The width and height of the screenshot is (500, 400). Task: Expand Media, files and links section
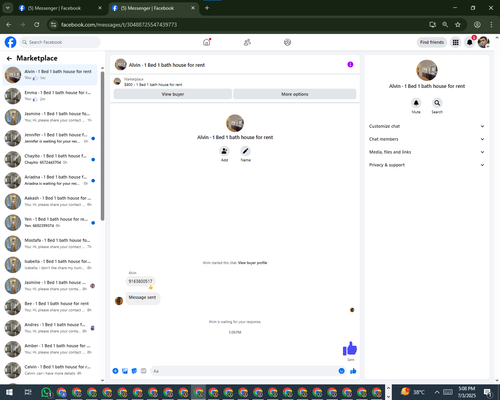(427, 152)
